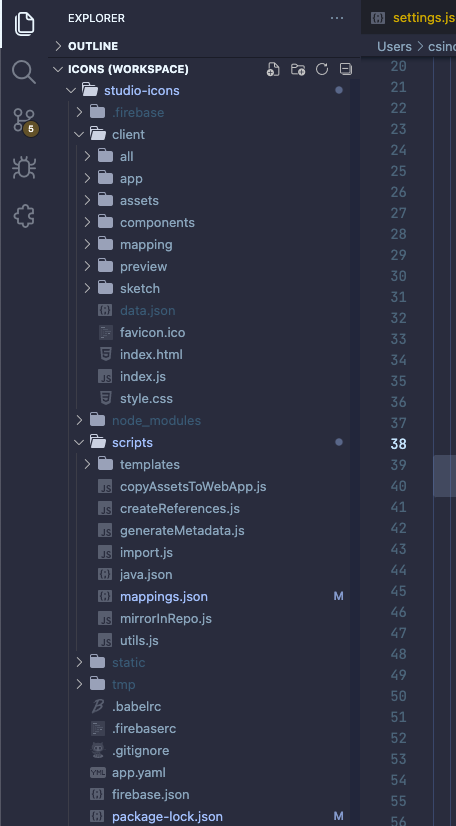Image resolution: width=456 pixels, height=826 pixels.
Task: Click line number 38 in gutter
Action: pyautogui.click(x=399, y=444)
